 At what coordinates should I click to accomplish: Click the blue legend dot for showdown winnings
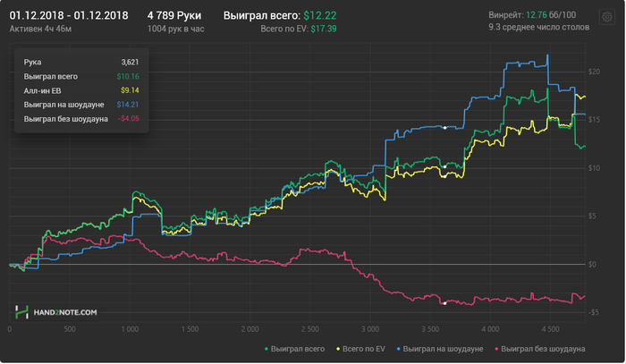pyautogui.click(x=398, y=349)
